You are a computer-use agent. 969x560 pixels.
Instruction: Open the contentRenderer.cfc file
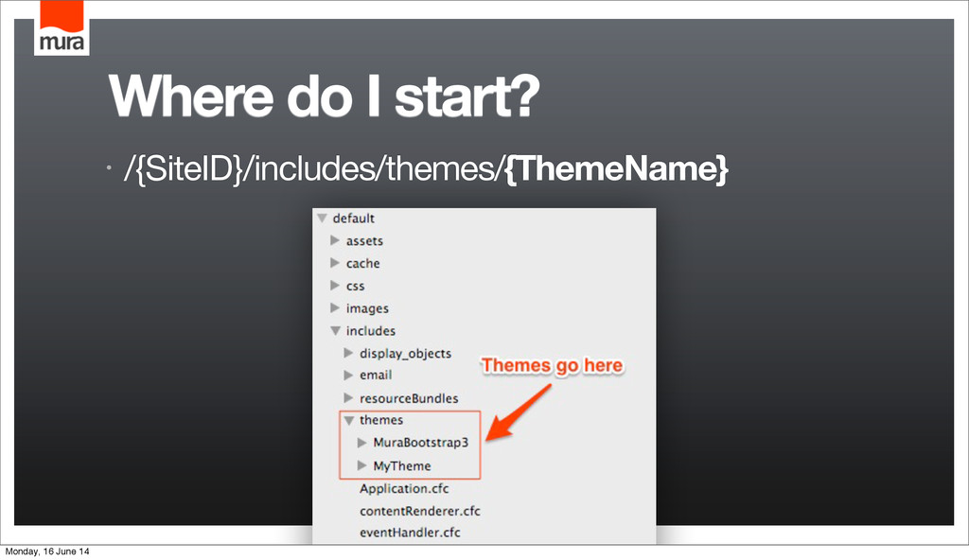[x=419, y=511]
